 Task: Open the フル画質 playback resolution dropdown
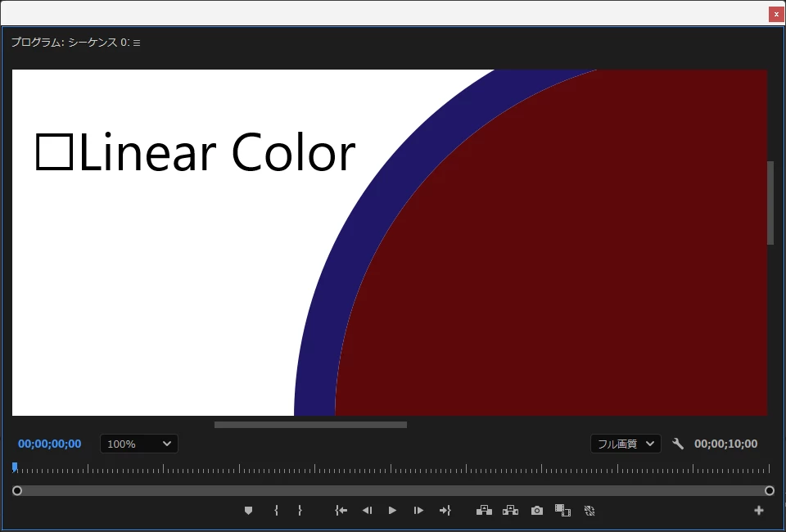(626, 444)
